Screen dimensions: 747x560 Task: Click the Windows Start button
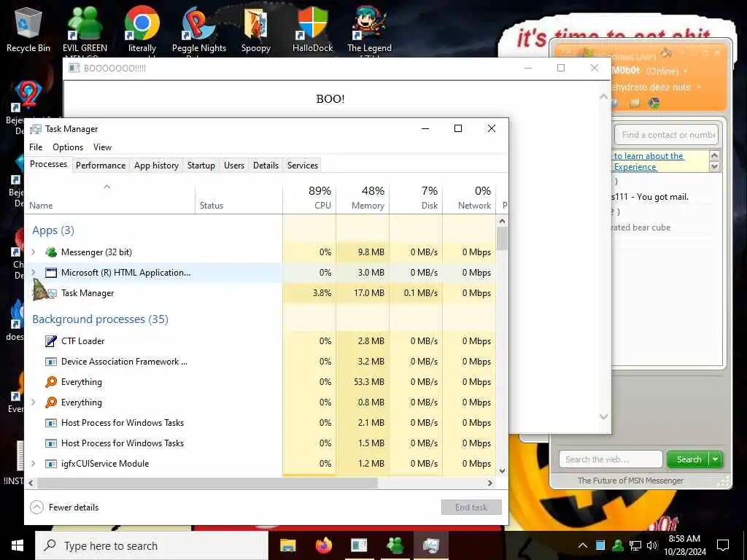click(x=18, y=545)
